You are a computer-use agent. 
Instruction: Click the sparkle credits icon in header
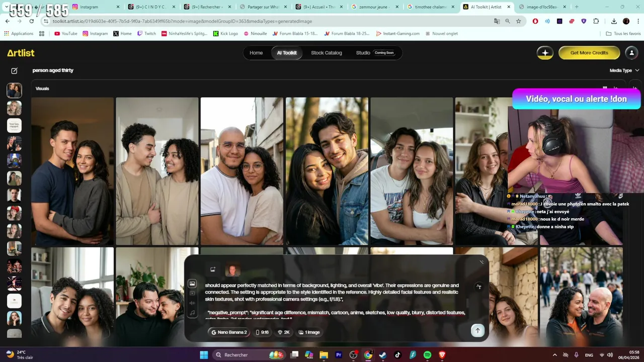[545, 53]
